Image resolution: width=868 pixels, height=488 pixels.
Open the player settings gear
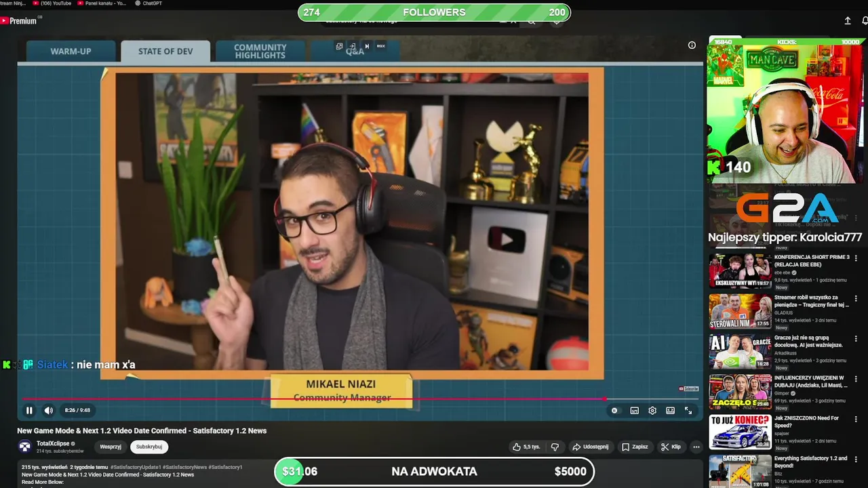tap(652, 410)
